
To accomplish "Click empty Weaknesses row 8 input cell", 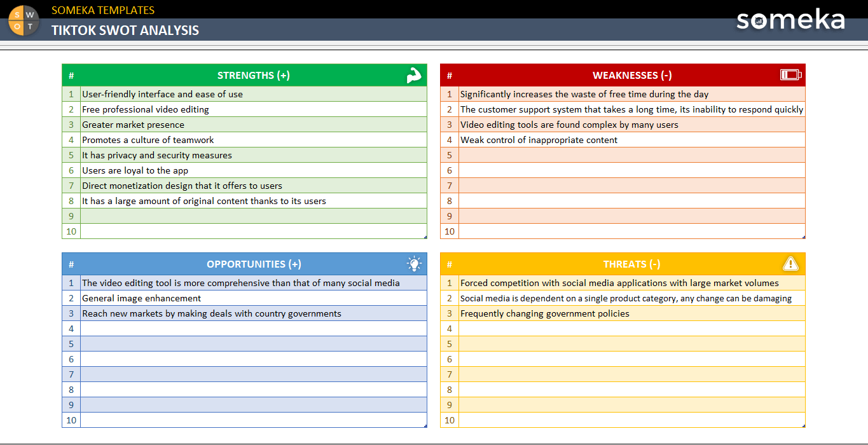I will [632, 201].
